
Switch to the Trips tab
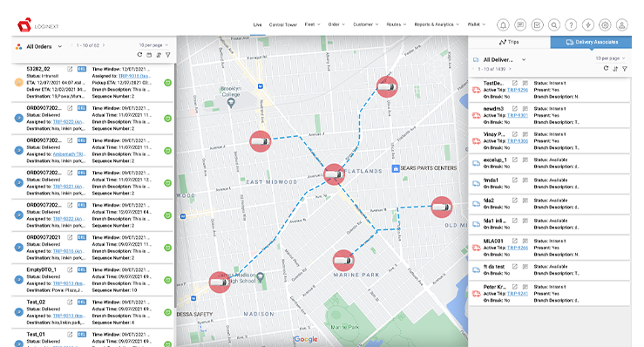[x=509, y=42]
